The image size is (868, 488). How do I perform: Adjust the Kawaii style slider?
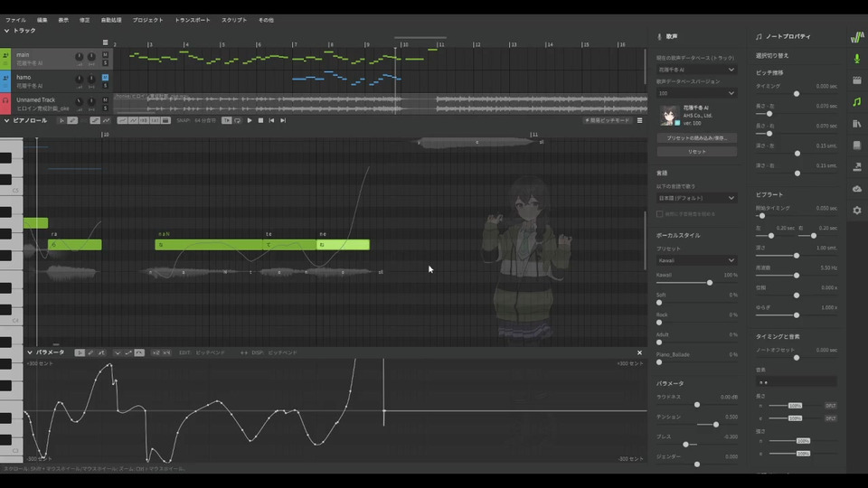[x=709, y=283]
